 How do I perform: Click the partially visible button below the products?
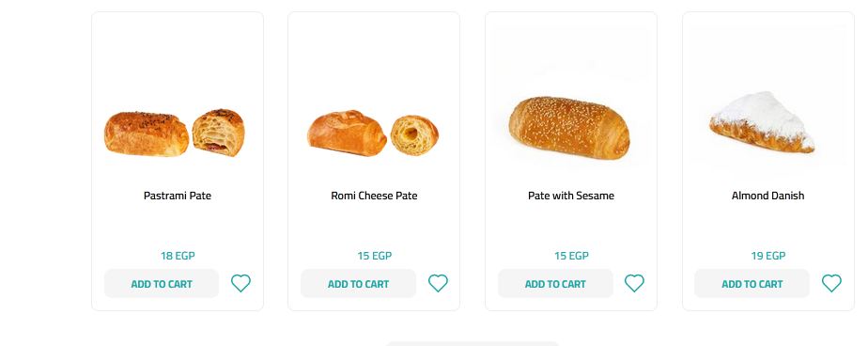coord(472,344)
